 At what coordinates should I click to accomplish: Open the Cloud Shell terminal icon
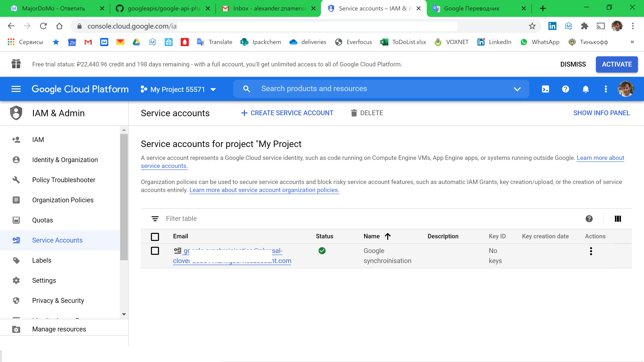[545, 89]
